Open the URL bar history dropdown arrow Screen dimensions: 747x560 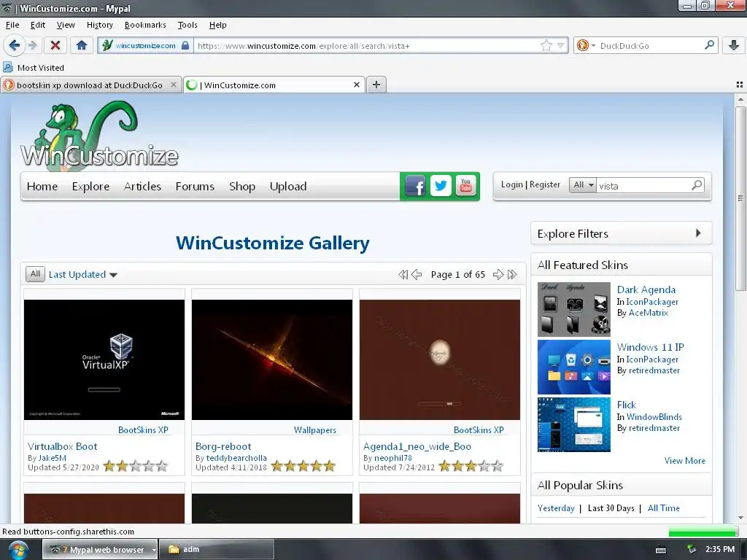561,46
